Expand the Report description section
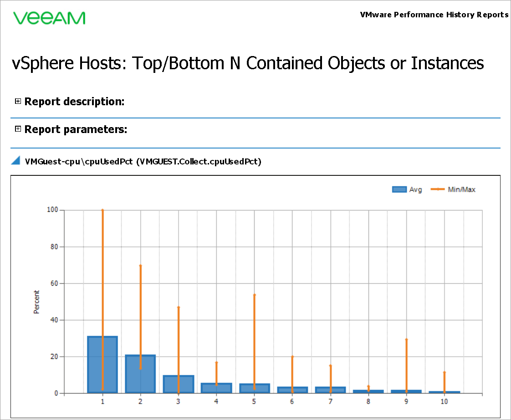 [x=18, y=102]
